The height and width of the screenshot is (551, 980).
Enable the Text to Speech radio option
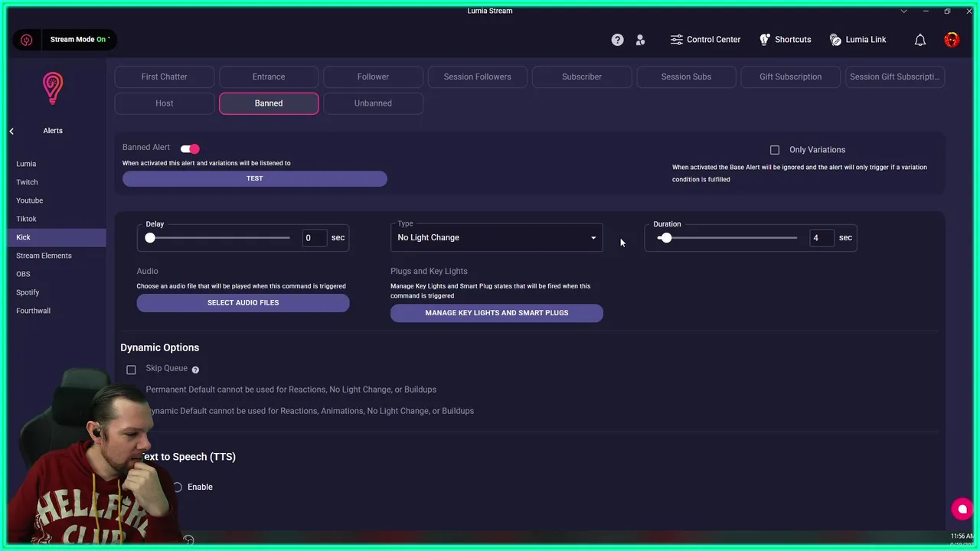click(177, 487)
